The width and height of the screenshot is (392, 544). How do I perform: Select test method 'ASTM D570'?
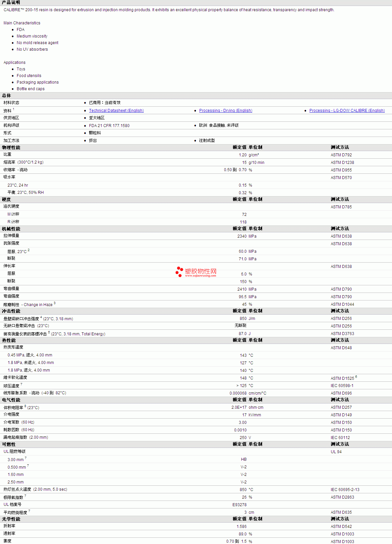click(341, 178)
